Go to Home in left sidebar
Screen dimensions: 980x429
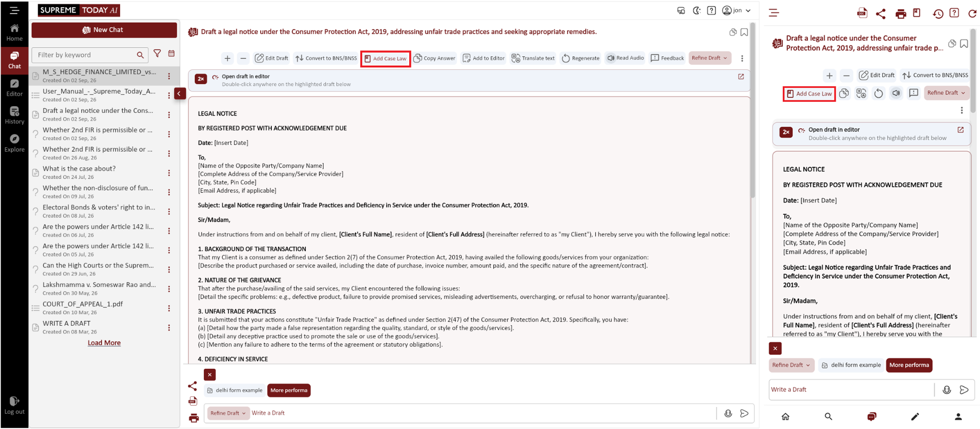pyautogui.click(x=14, y=33)
